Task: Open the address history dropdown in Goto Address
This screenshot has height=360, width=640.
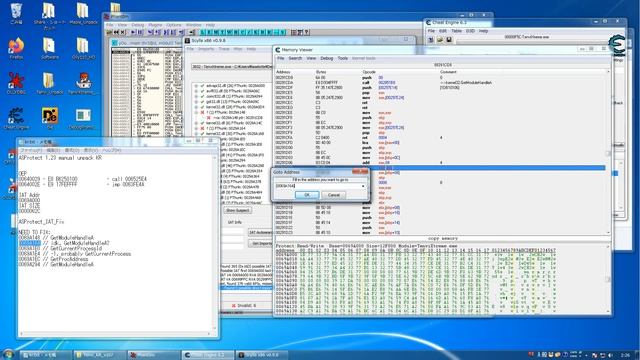Action: coord(363,186)
